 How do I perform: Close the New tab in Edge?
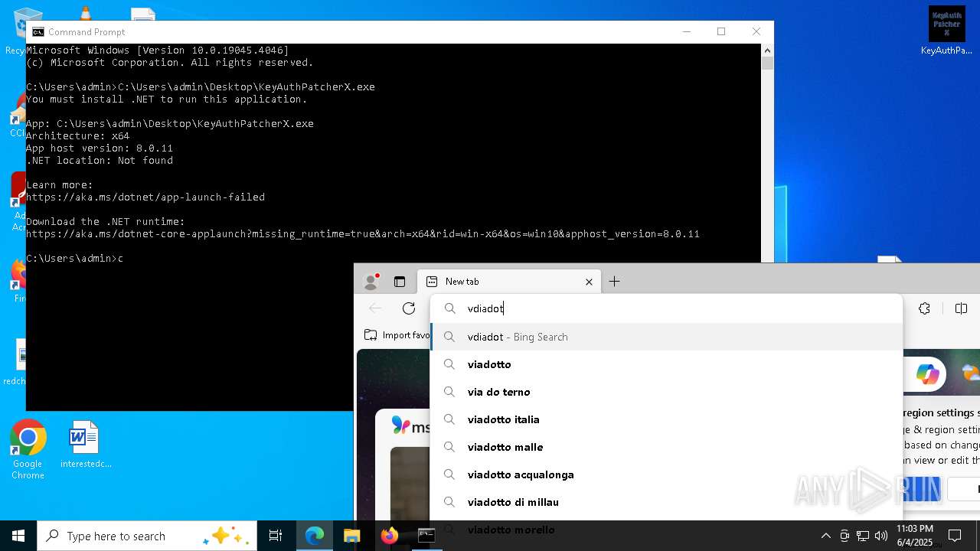tap(589, 282)
